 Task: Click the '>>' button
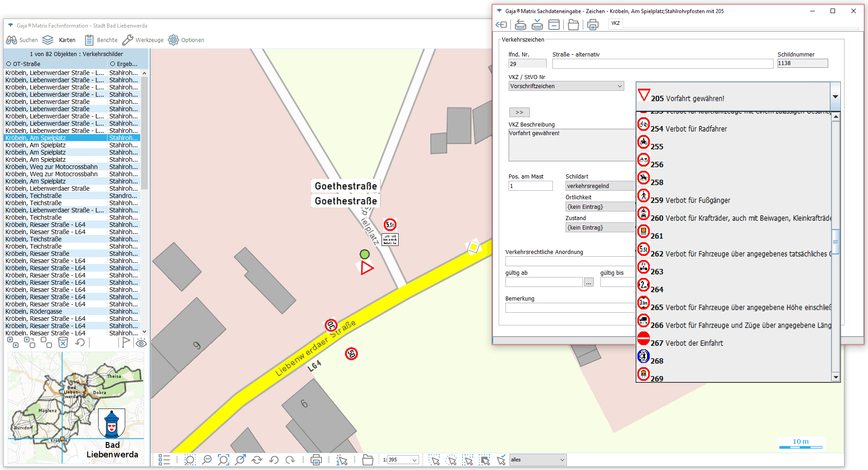519,112
